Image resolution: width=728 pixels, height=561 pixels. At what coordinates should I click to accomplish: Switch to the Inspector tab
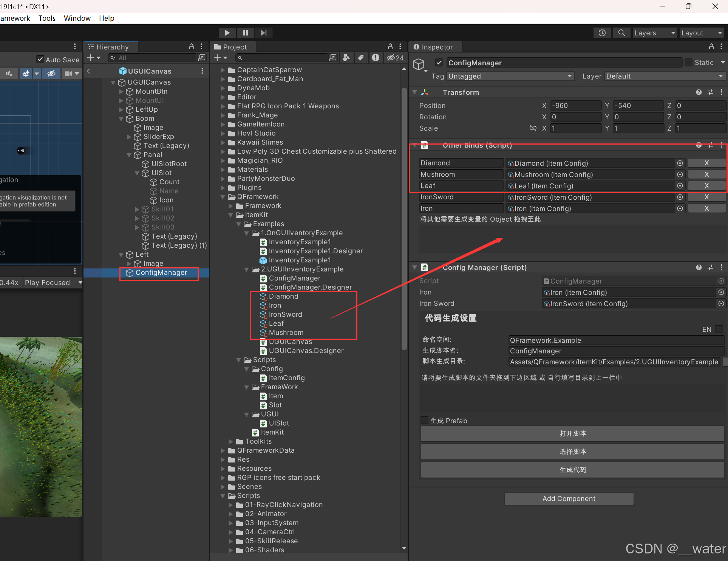tap(436, 47)
